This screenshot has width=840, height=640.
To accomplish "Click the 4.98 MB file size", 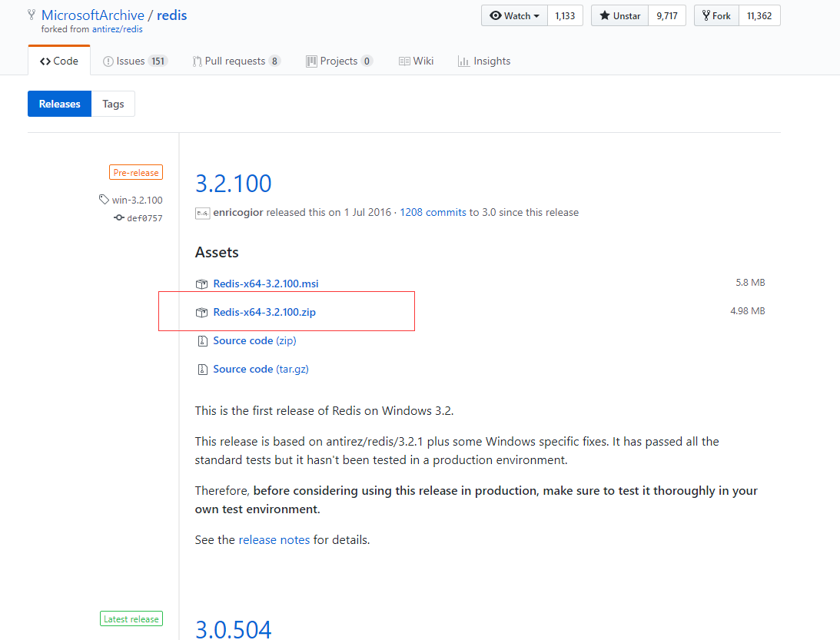I will [x=747, y=310].
